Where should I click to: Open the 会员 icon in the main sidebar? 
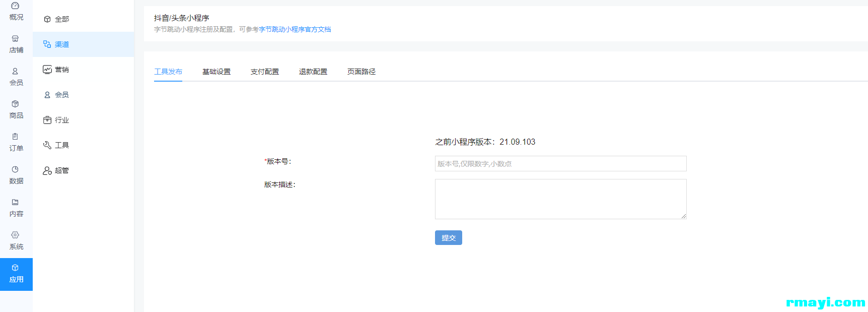[x=15, y=72]
